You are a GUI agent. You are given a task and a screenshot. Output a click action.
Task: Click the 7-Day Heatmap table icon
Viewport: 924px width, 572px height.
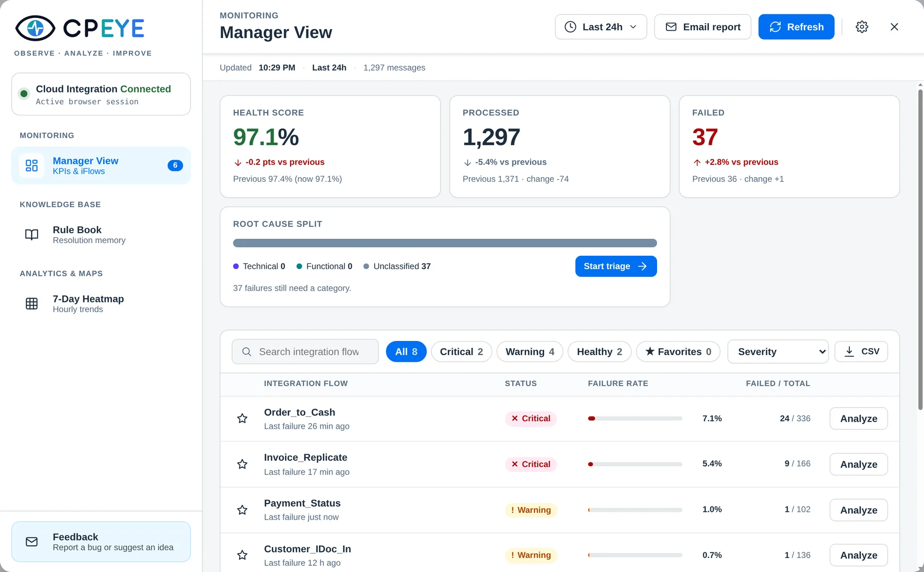pyautogui.click(x=32, y=303)
